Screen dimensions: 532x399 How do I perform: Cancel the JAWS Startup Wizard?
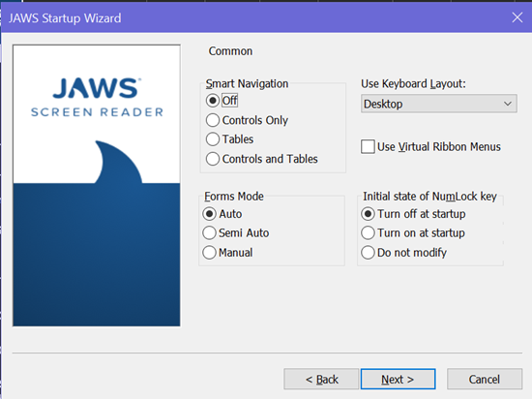(x=485, y=379)
